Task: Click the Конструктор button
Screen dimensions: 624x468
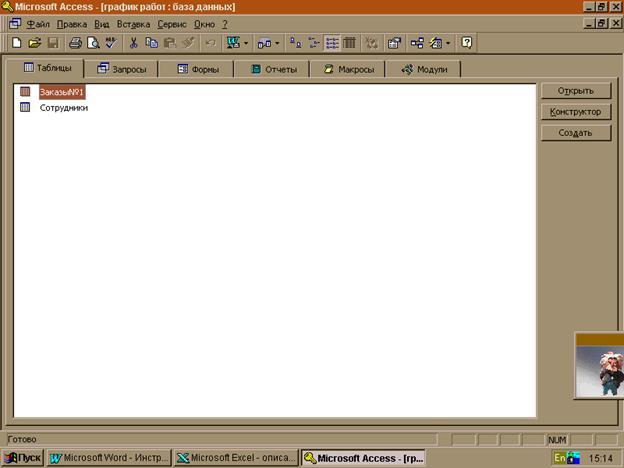Action: click(575, 112)
